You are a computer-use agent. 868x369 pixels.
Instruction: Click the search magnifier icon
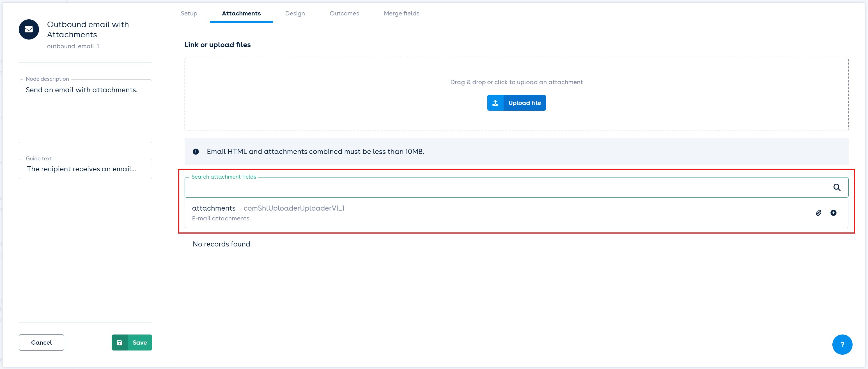click(x=837, y=187)
